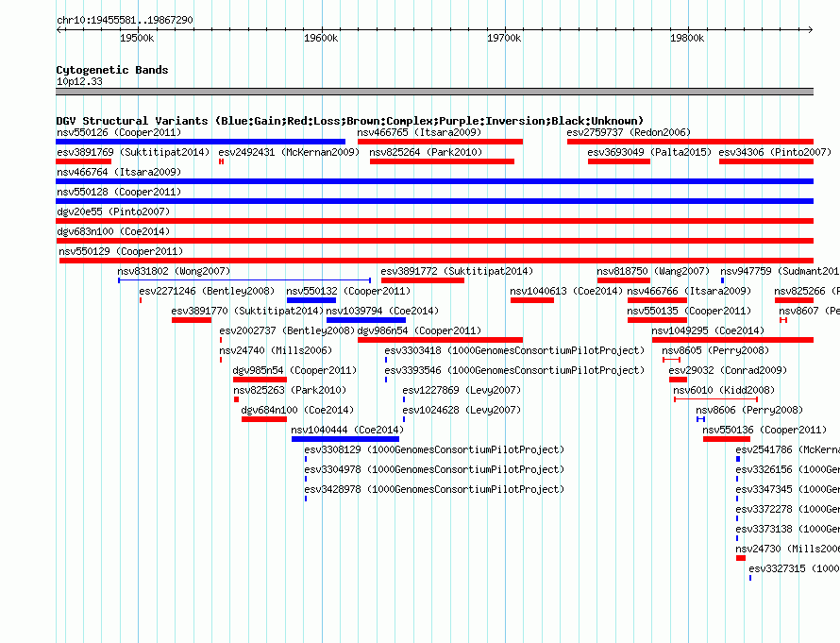Click nsv466766 (Itsara2009) label
This screenshot has width=840, height=643.
689,291
